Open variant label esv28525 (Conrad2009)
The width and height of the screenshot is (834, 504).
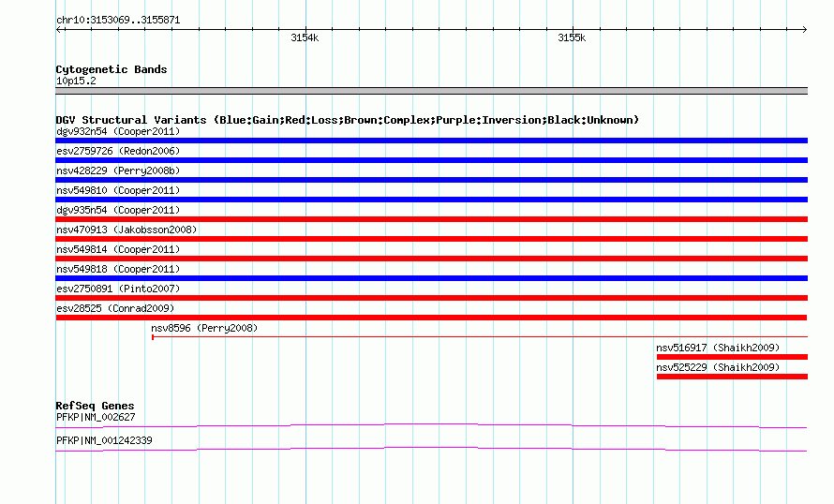(x=115, y=308)
